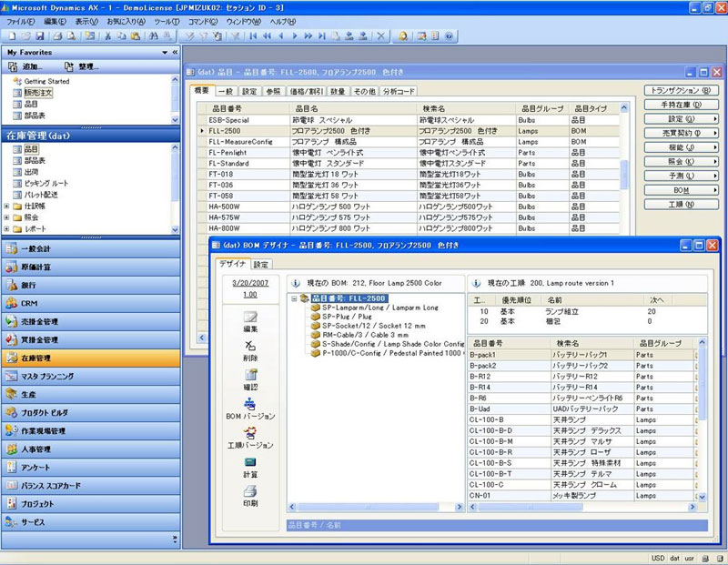The image size is (728, 565).
Task: Open the プロジェクト module in navigation pane
Action: click(x=91, y=504)
